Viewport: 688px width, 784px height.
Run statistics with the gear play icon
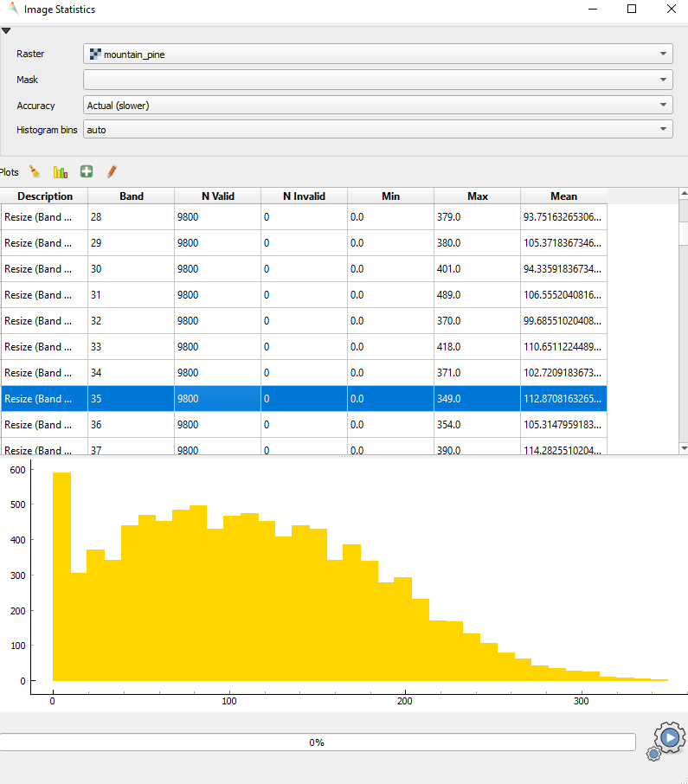668,739
